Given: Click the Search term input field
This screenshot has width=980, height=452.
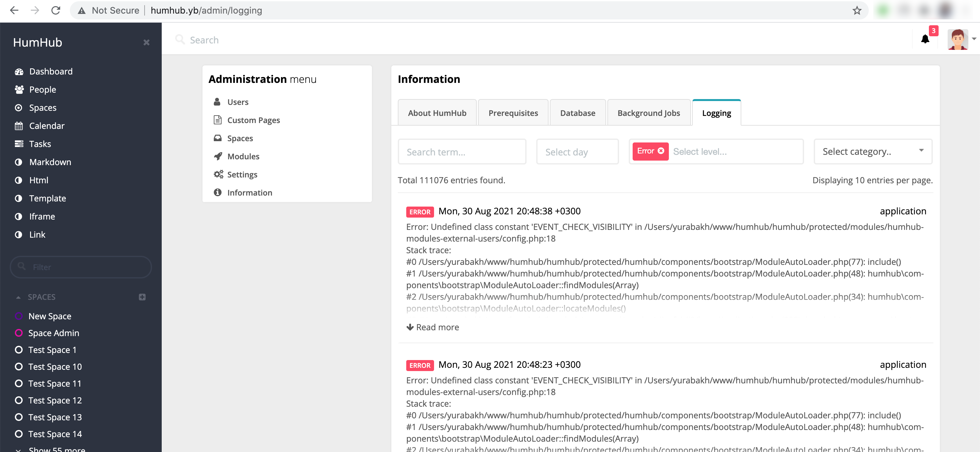Looking at the screenshot, I should (x=462, y=151).
